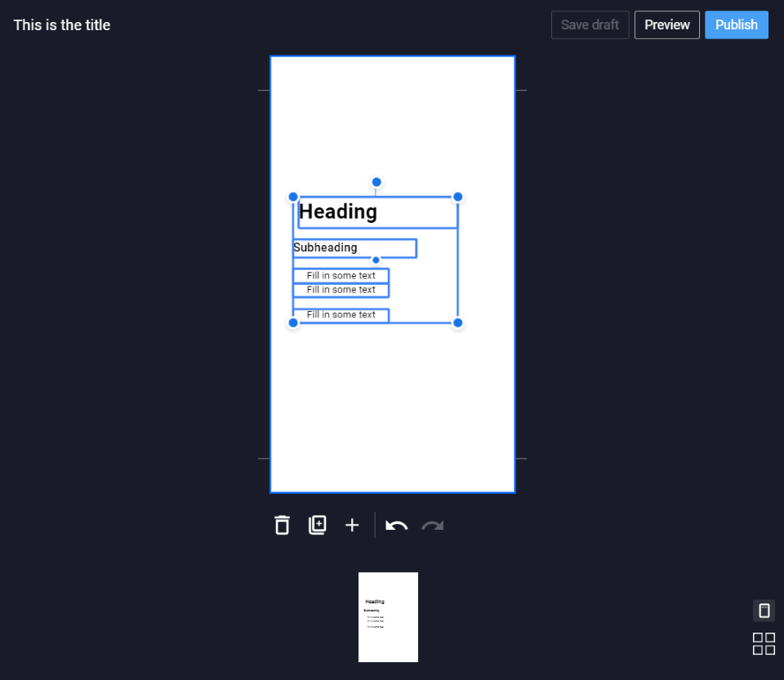Image resolution: width=784 pixels, height=680 pixels.
Task: Select the last 'Fill in some text' box
Action: pyautogui.click(x=341, y=315)
